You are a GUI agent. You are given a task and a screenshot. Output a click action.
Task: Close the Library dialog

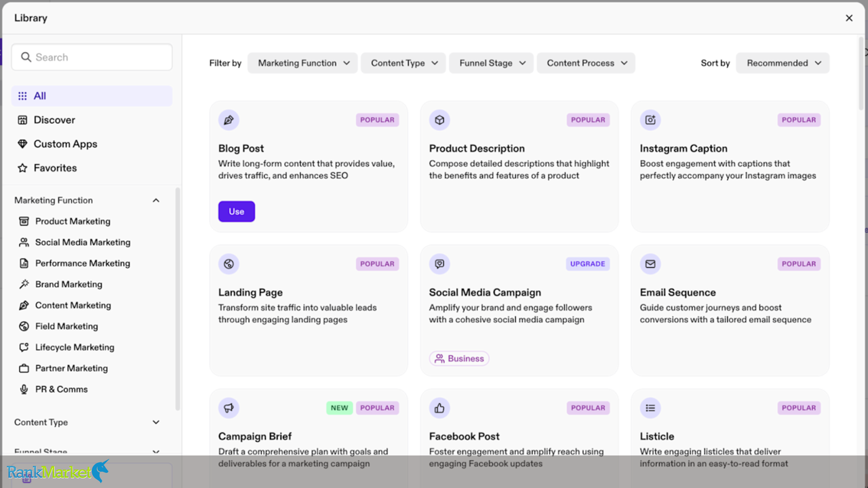point(849,18)
